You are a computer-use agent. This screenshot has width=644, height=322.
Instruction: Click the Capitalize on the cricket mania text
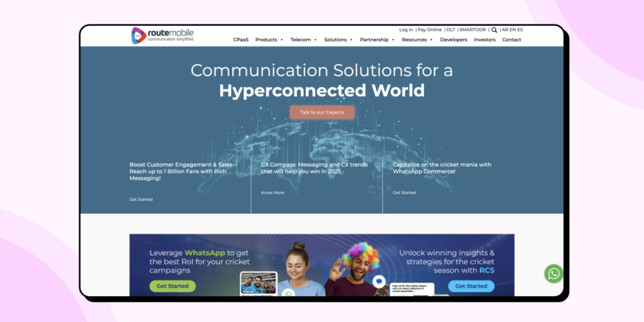coord(442,168)
